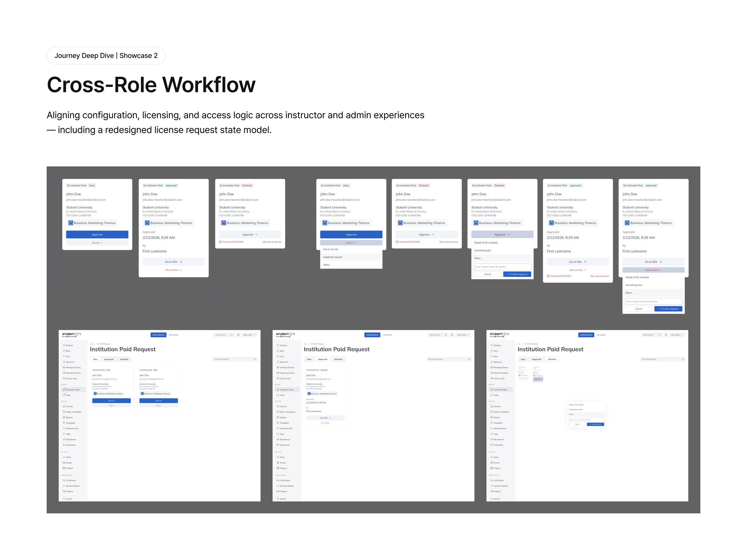Click Districts sidebar icon in leftmost dashboard
The width and height of the screenshot is (747, 560).
(x=64, y=345)
